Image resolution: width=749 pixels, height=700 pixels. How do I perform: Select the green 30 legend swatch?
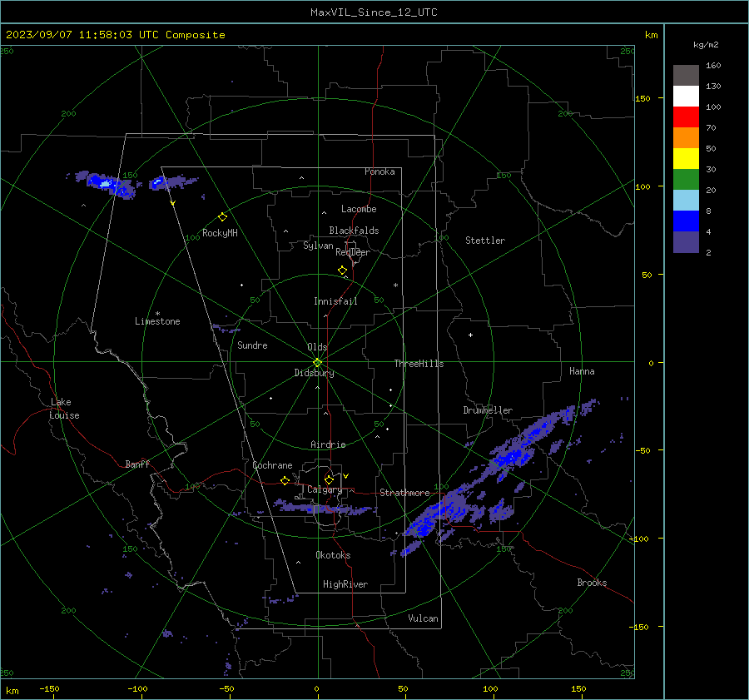686,179
